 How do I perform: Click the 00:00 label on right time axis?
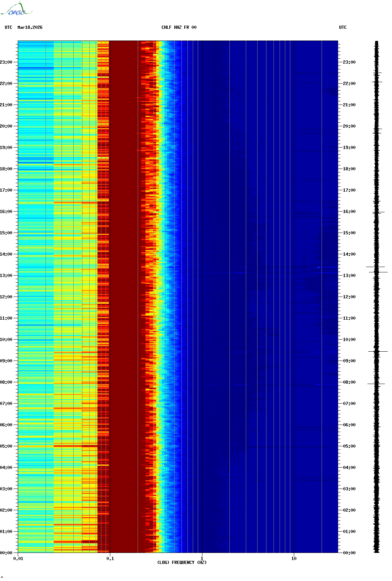coord(349,553)
